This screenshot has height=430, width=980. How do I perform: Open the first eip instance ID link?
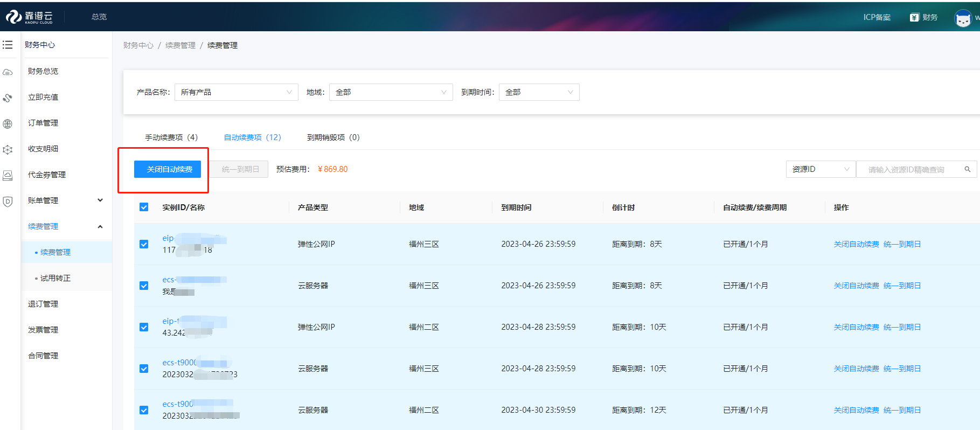click(x=194, y=238)
